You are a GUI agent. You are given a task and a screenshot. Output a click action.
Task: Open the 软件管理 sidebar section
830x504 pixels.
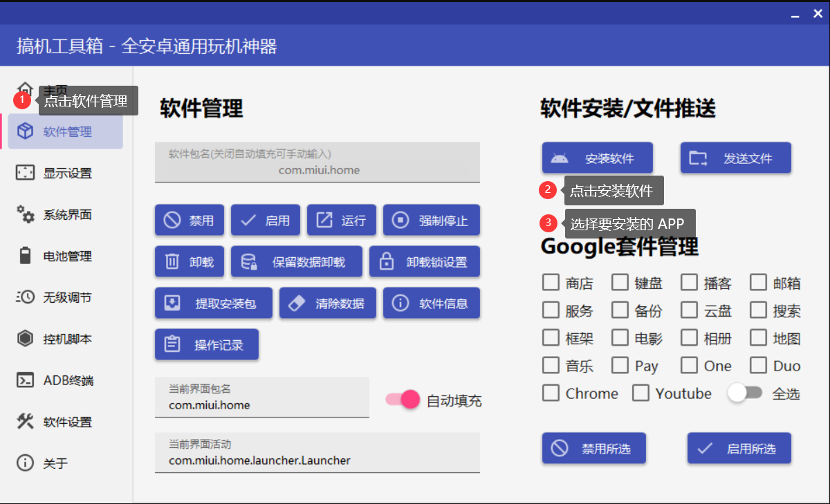click(x=66, y=131)
